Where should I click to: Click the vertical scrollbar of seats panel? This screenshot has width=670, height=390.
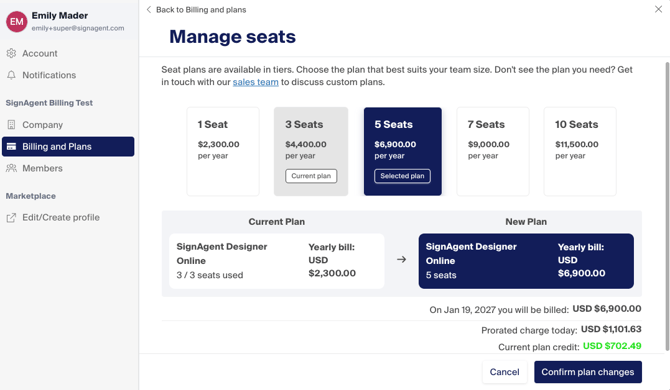[667, 206]
